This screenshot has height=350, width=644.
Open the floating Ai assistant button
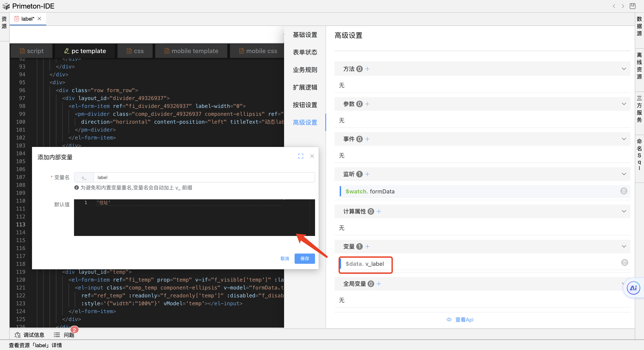coord(633,288)
